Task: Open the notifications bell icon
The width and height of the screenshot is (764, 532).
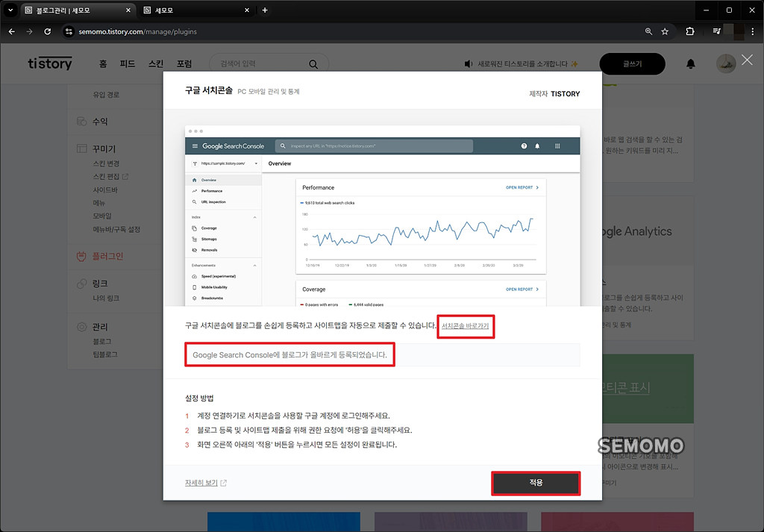Action: tap(690, 64)
